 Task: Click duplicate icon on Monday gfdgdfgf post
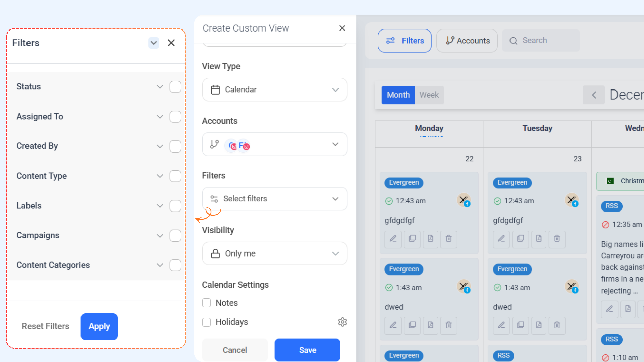point(412,239)
